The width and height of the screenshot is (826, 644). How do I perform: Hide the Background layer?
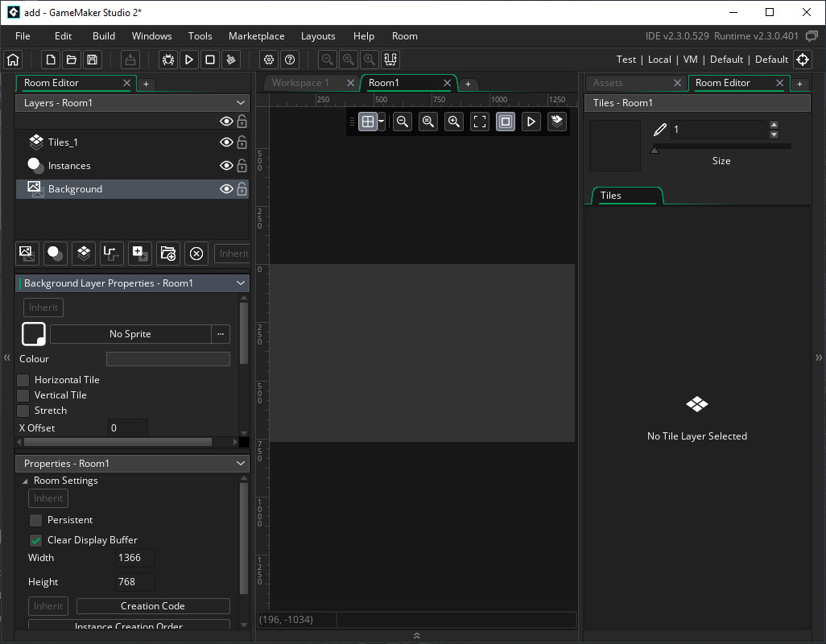tap(226, 188)
